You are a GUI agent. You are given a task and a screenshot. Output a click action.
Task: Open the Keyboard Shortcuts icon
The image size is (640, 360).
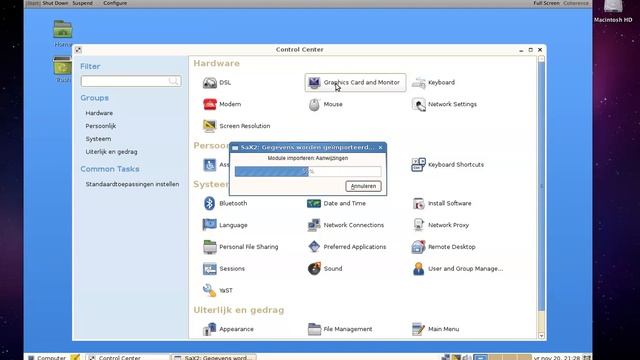coord(448,164)
